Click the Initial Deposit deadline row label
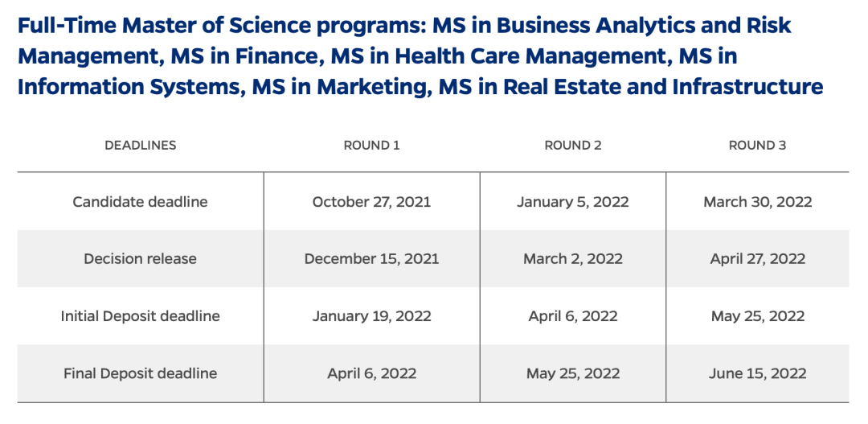Viewport: 868px width, 424px height. point(140,316)
